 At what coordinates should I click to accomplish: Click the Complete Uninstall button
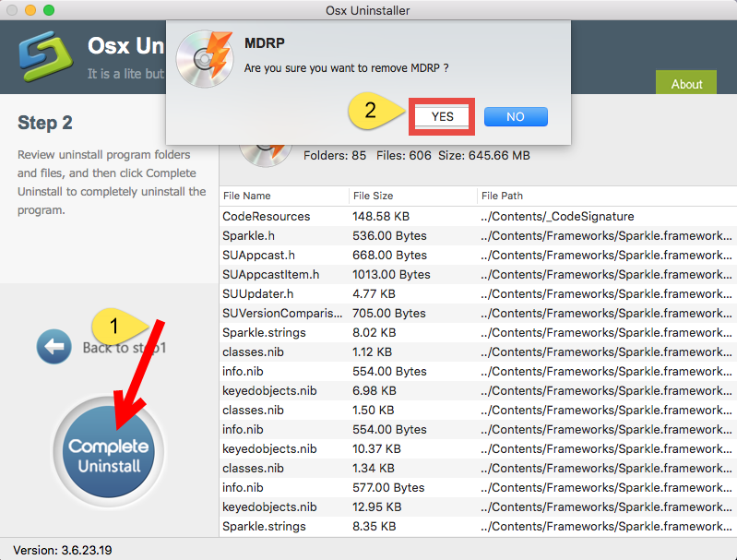pos(109,452)
